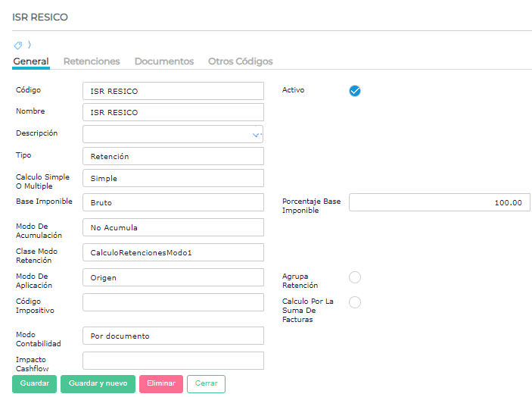
Task: Click the Tipo field showing Retención
Action: coord(173,156)
